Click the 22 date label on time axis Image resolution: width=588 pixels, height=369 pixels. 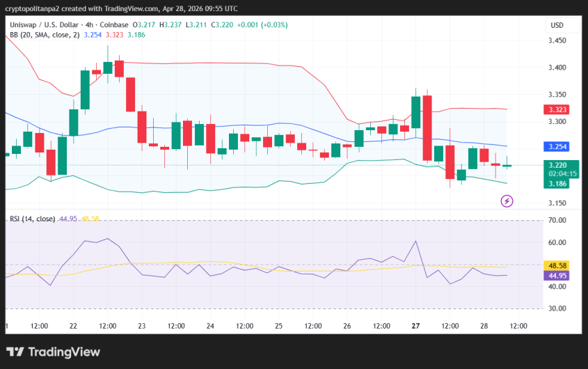(x=73, y=326)
